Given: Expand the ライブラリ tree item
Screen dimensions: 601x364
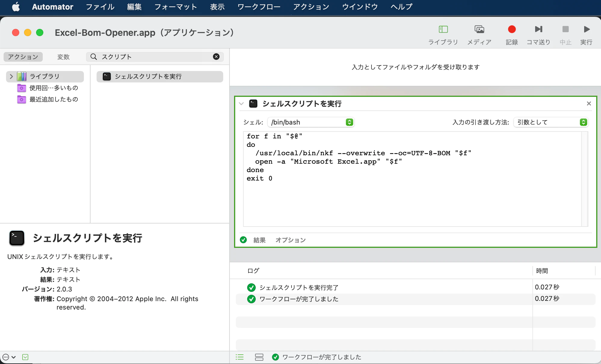Looking at the screenshot, I should 11,76.
